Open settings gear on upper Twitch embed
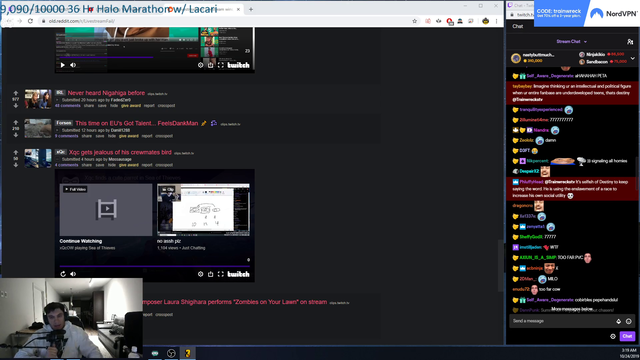 pos(200,65)
